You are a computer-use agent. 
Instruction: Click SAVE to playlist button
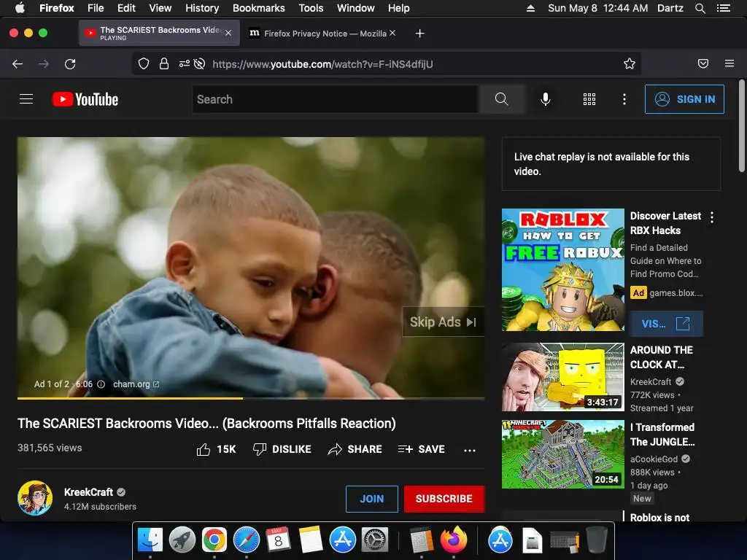[x=421, y=449]
